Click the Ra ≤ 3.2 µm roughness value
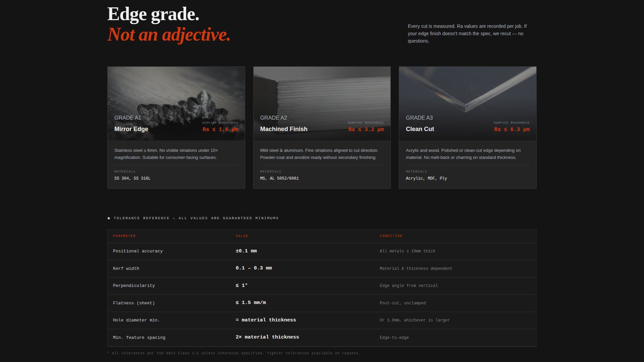 coord(366,129)
